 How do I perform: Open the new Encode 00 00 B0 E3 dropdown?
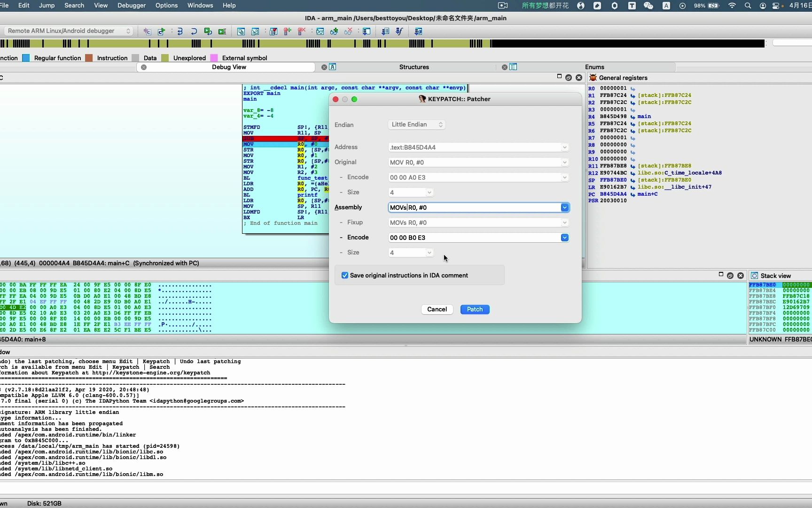coord(564,238)
